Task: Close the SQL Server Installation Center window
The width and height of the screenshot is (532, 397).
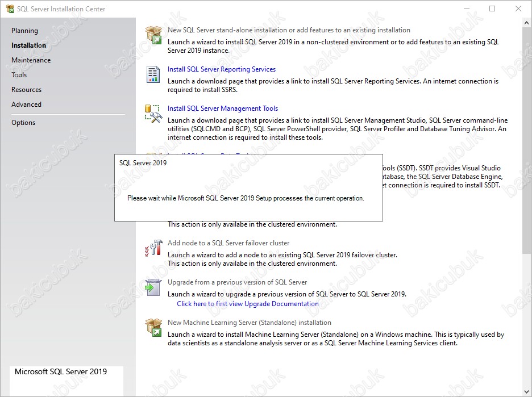Action: 518,9
